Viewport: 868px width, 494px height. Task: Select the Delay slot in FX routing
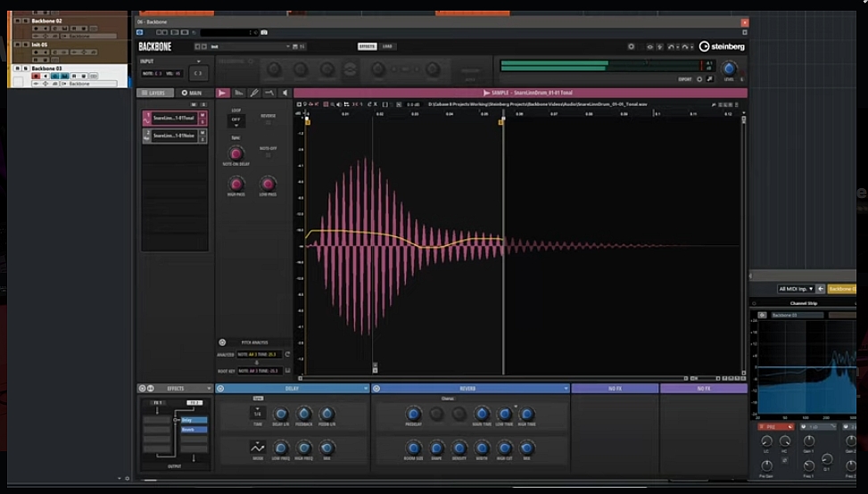[194, 420]
